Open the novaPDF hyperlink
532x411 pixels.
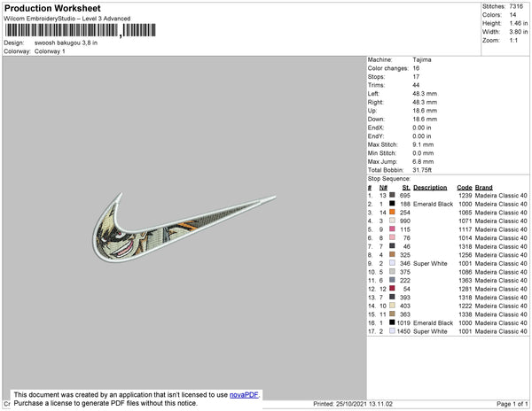244,395
